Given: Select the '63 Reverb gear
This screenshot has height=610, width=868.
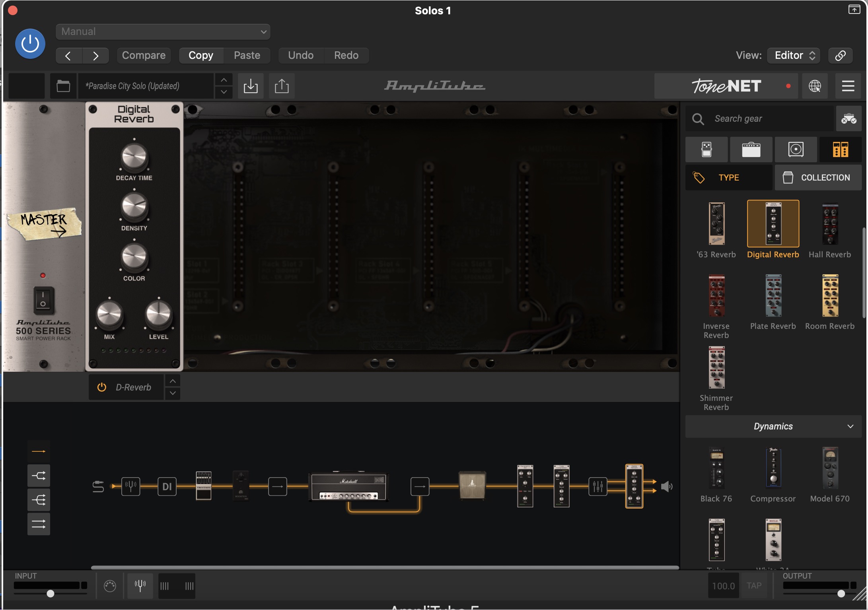Looking at the screenshot, I should [716, 230].
